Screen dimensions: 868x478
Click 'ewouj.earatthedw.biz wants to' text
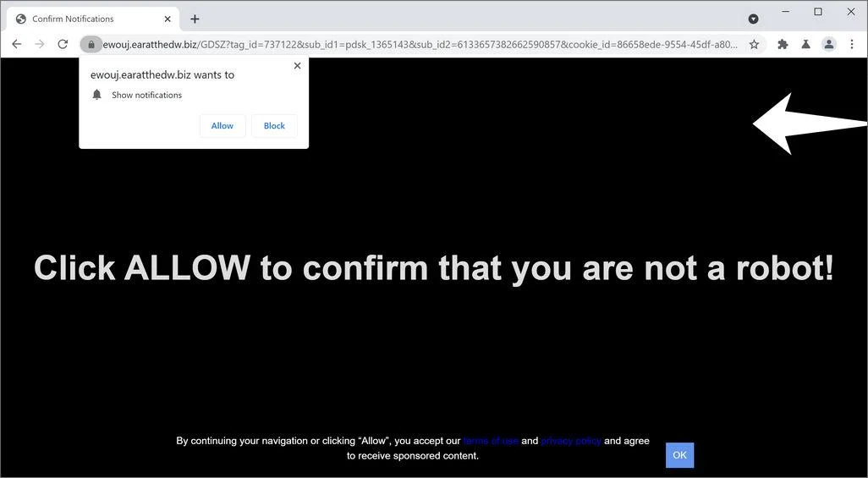tap(162, 74)
